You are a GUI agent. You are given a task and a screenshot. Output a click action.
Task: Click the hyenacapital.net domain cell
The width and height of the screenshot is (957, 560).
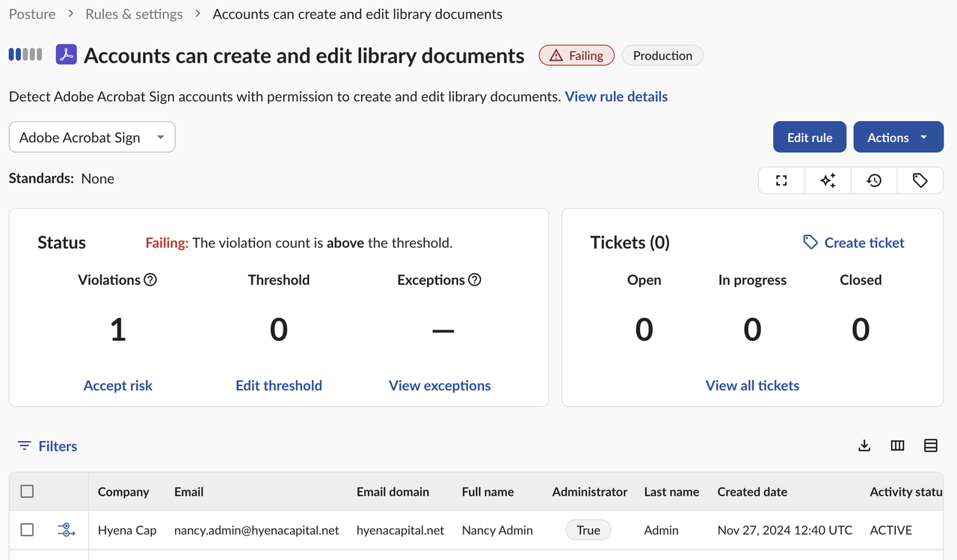click(400, 530)
